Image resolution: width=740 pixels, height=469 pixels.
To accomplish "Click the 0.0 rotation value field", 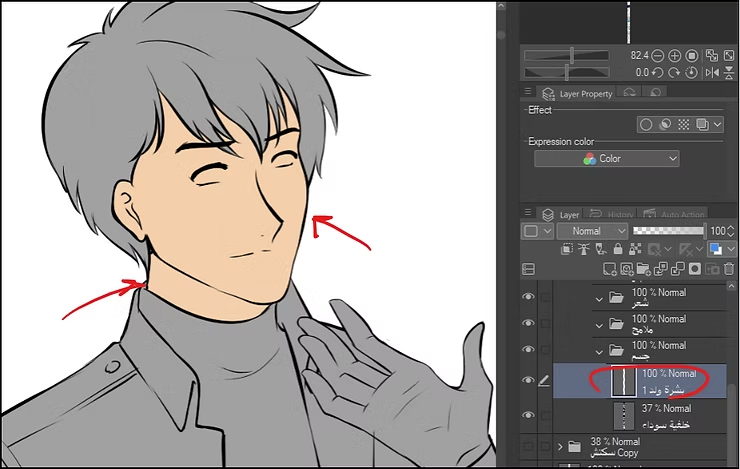I will coord(641,73).
